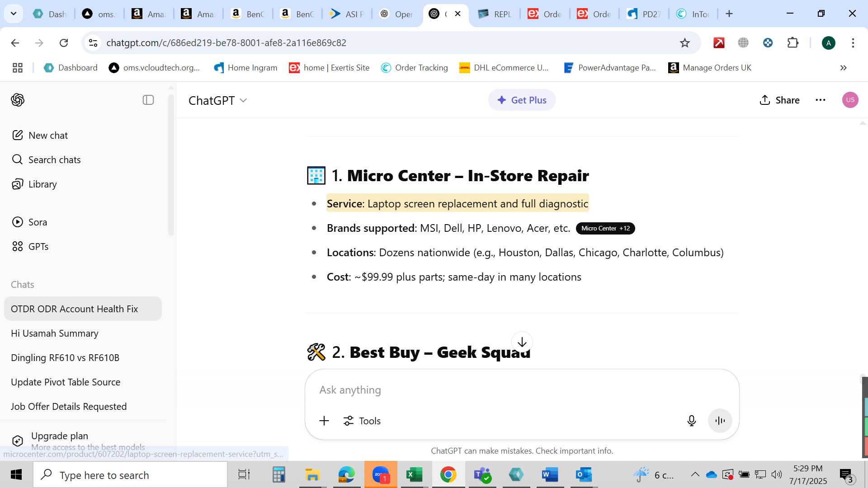The height and width of the screenshot is (488, 868).
Task: Close the current ChatGPT tab
Action: pyautogui.click(x=458, y=14)
